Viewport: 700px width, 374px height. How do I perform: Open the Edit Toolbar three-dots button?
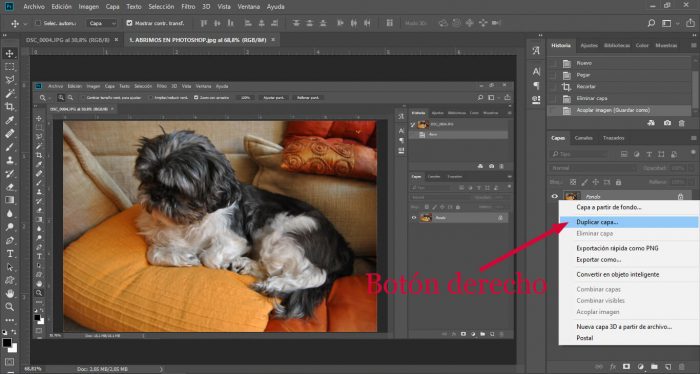click(9, 320)
